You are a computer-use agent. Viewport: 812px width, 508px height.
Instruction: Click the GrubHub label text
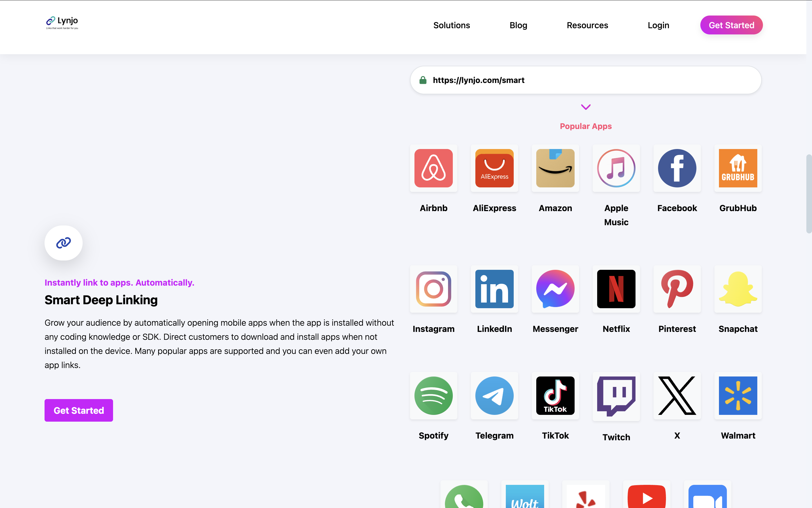tap(738, 208)
